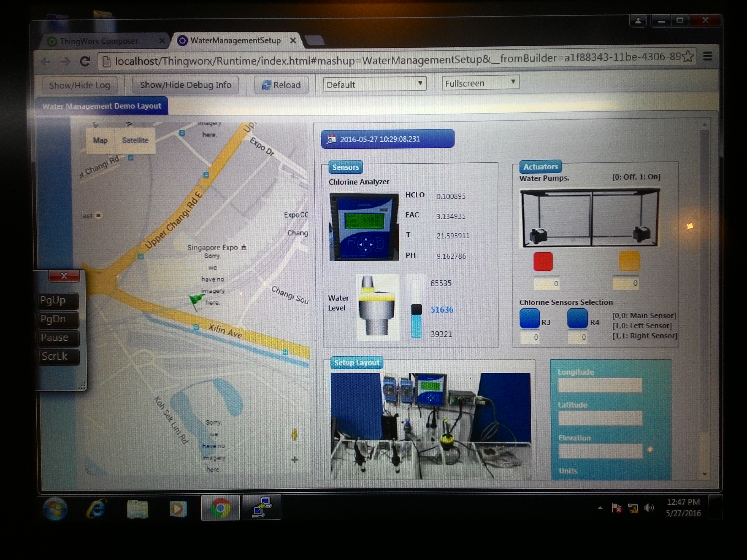Click orange pump value field showing 0

[x=626, y=283]
